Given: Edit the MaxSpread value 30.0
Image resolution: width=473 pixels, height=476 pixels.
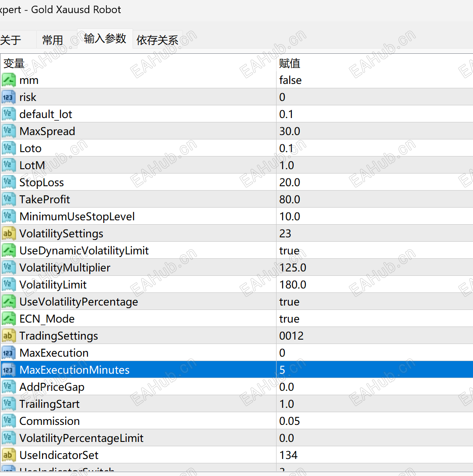Looking at the screenshot, I should [289, 131].
